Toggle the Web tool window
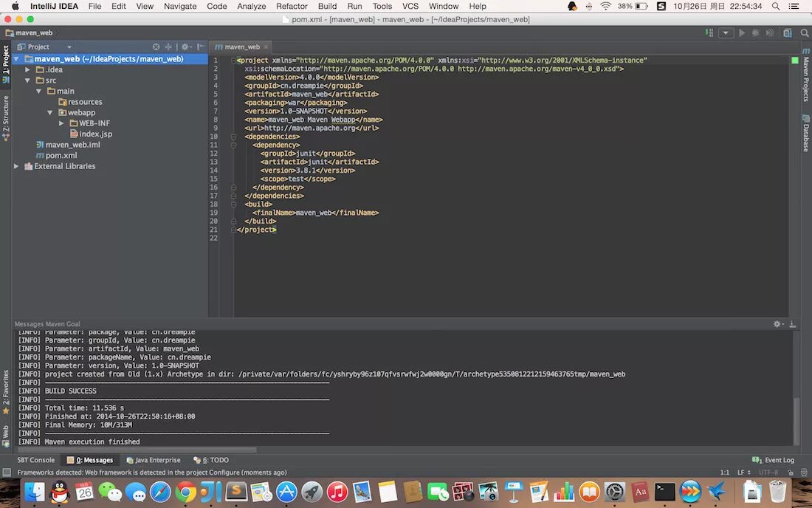This screenshot has height=508, width=812. (x=6, y=436)
